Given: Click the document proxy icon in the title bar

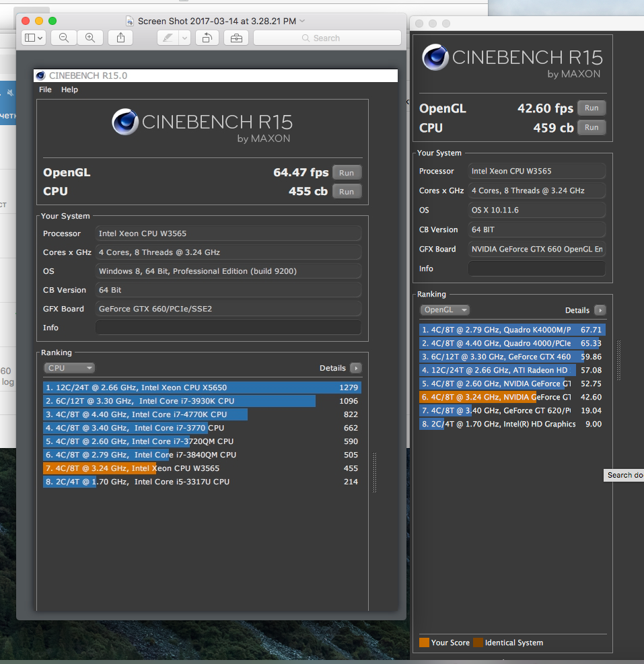Looking at the screenshot, I should pos(131,21).
